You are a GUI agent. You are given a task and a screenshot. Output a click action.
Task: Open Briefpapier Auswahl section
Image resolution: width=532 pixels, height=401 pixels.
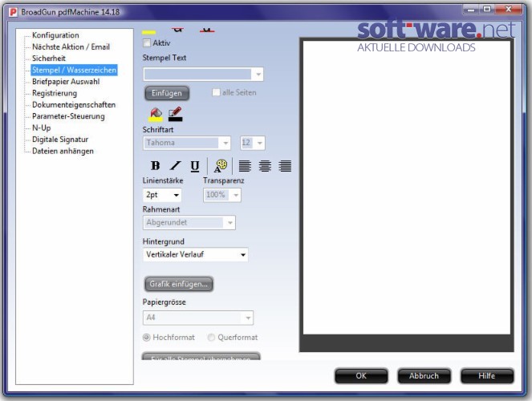[x=66, y=81]
